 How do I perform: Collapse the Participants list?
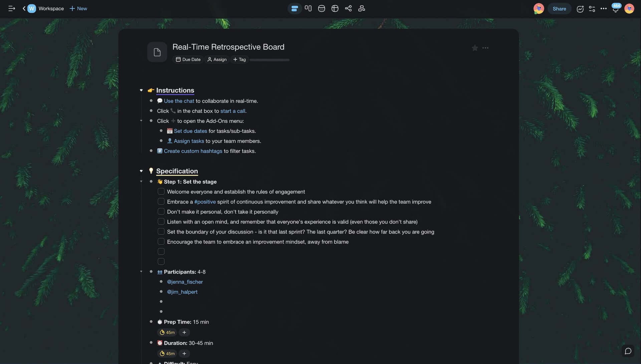click(141, 272)
